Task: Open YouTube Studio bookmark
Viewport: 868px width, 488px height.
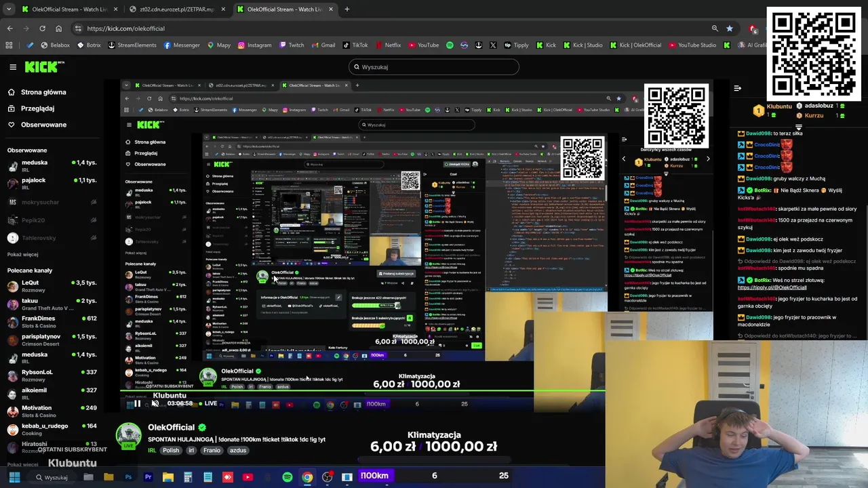Action: [692, 45]
